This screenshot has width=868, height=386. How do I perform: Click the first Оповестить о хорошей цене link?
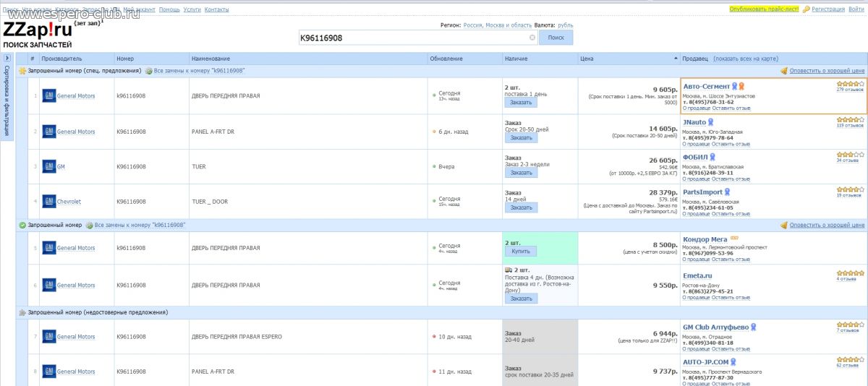(x=827, y=71)
